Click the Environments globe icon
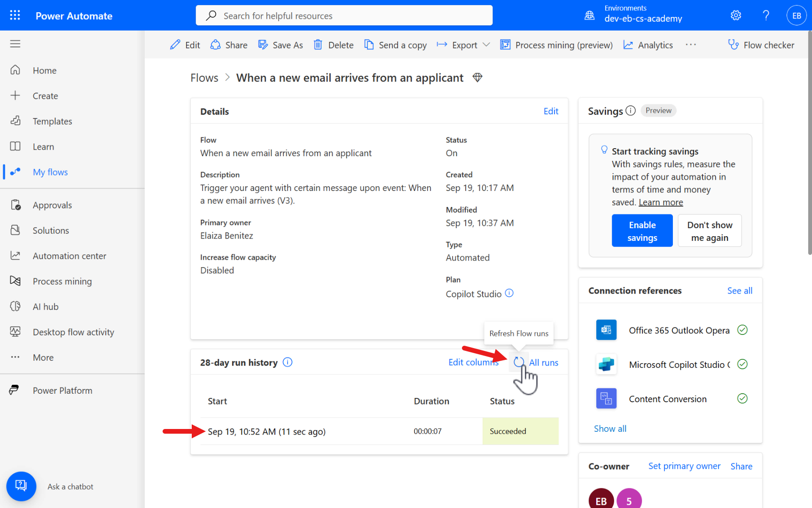This screenshot has height=508, width=812. pos(589,15)
